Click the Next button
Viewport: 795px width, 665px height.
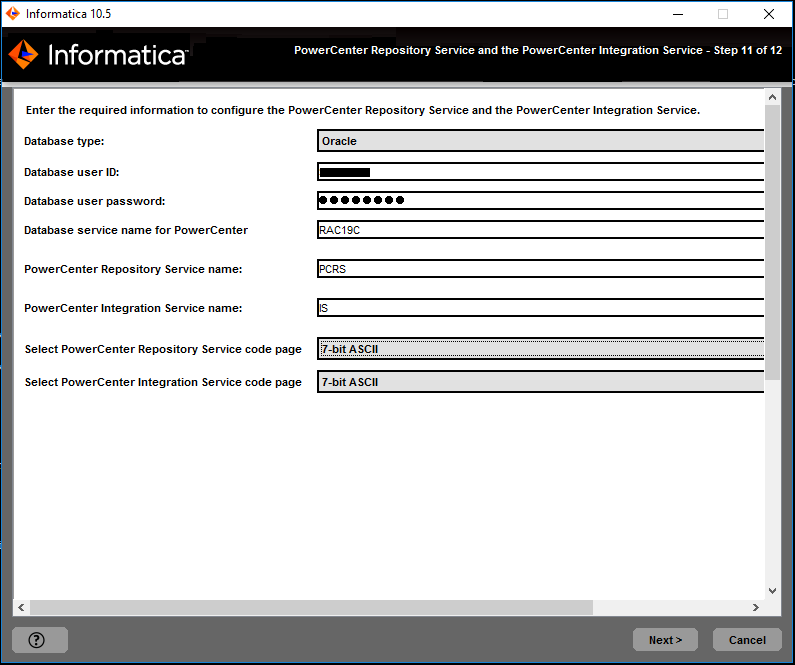point(665,640)
